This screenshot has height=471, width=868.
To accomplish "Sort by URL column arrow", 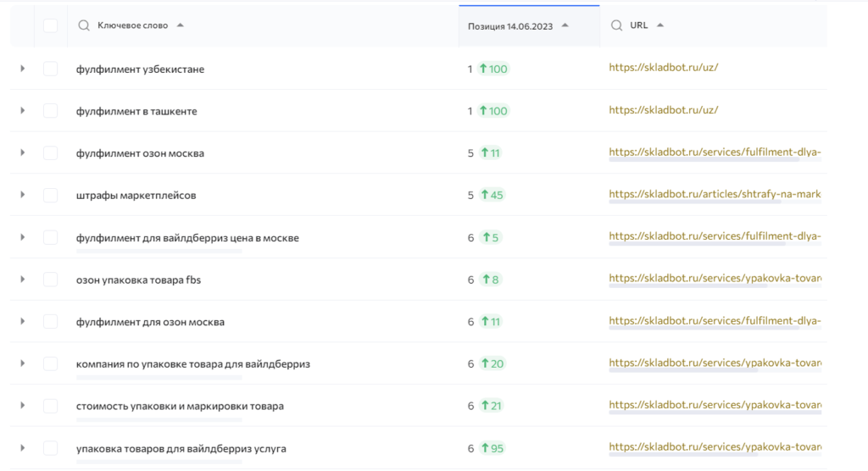I will tap(660, 25).
